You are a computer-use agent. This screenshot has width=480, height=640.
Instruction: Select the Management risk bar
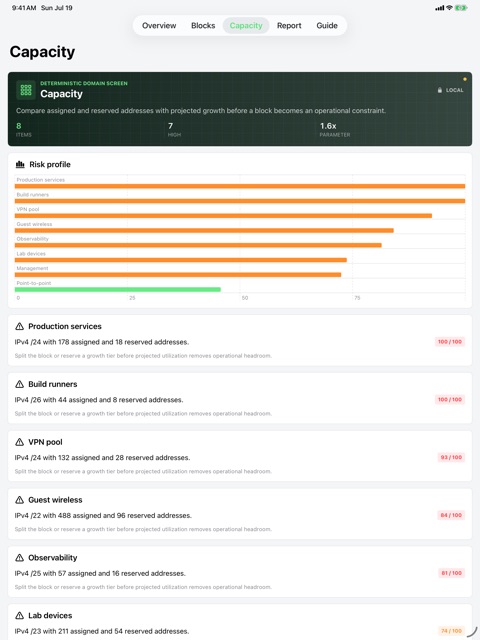pyautogui.click(x=178, y=275)
